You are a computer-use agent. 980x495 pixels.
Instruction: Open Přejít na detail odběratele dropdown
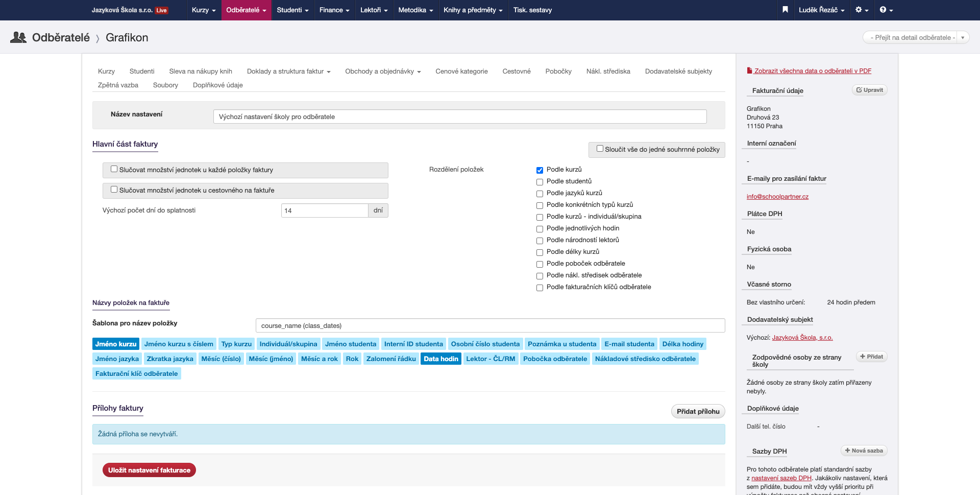tap(916, 37)
